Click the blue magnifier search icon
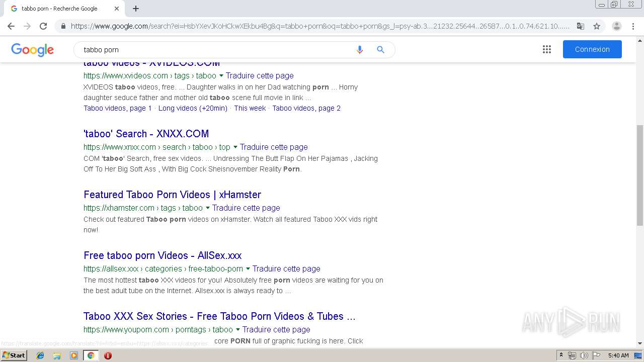 click(380, 50)
